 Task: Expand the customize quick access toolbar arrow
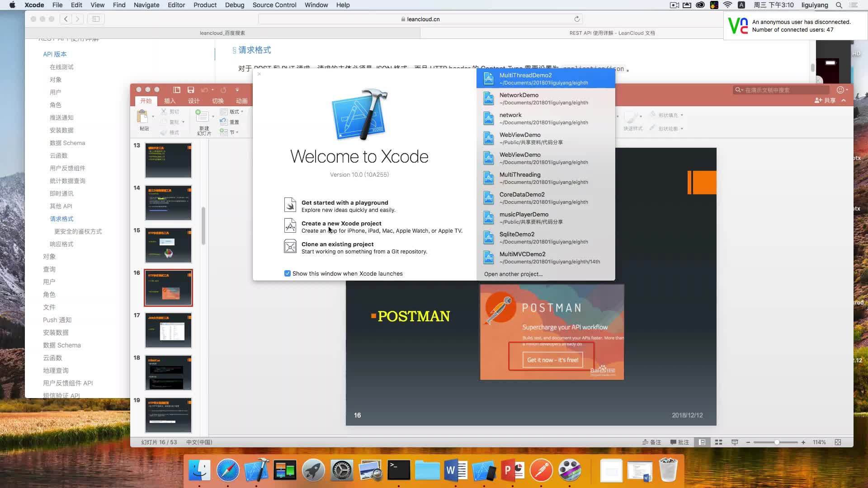pyautogui.click(x=237, y=90)
